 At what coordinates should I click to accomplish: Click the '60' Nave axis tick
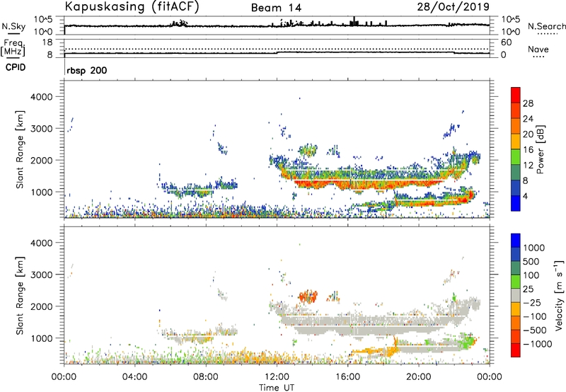(x=506, y=42)
